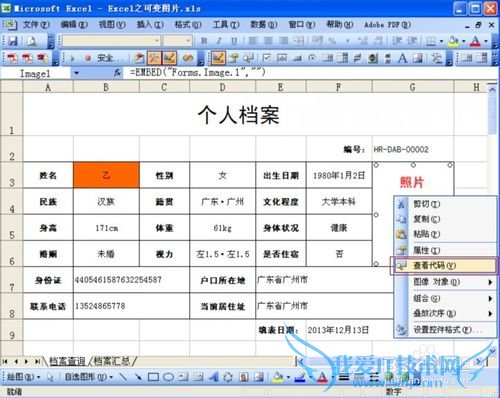
Task: Click the Adobe PDF menu
Action: pos(388,24)
